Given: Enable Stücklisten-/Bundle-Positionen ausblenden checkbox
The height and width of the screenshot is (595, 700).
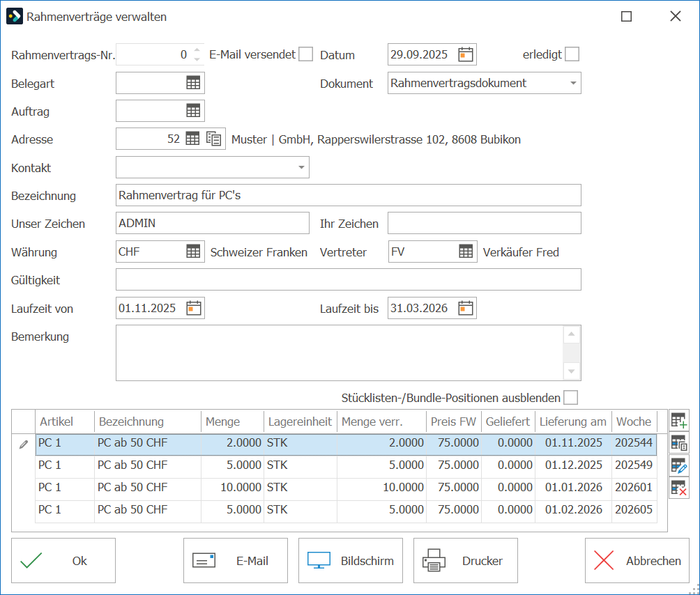Looking at the screenshot, I should [x=570, y=397].
